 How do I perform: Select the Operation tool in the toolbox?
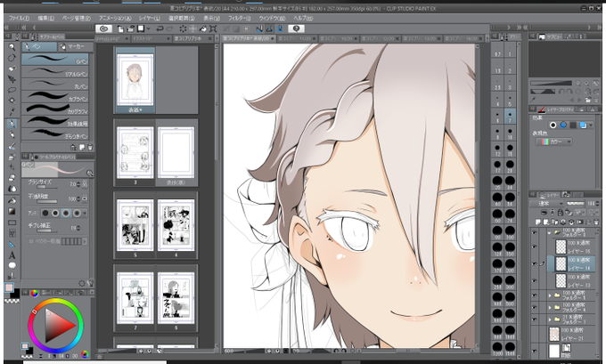(12, 69)
